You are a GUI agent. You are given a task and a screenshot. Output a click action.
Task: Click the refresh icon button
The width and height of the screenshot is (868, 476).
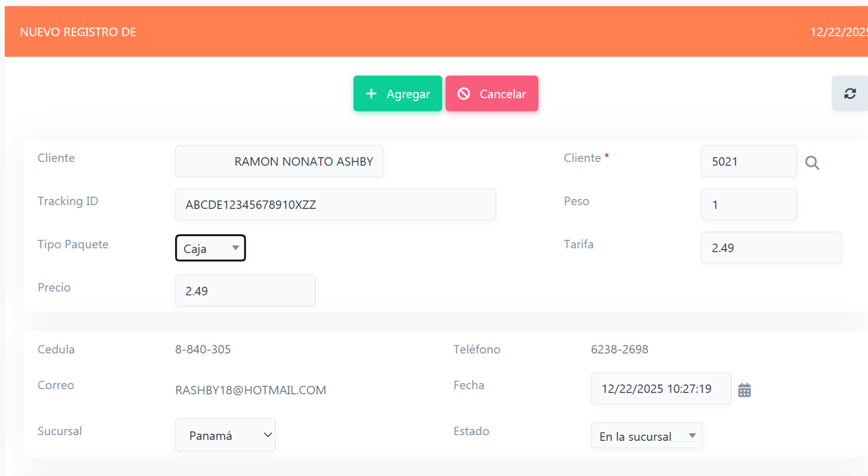pos(849,94)
